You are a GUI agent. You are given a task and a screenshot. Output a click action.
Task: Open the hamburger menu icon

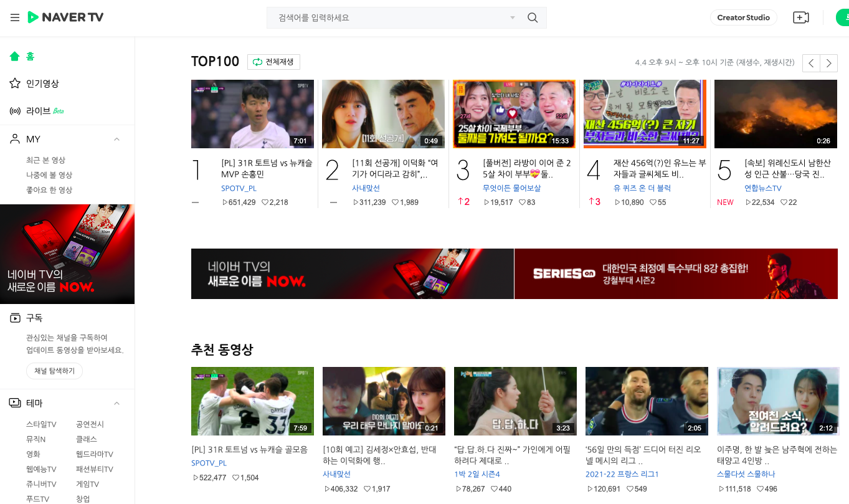point(15,17)
